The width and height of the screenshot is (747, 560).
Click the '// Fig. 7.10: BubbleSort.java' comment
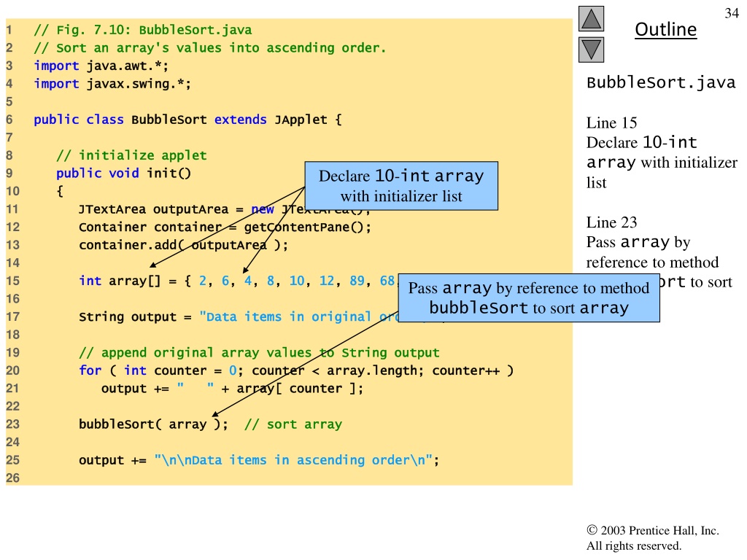(x=143, y=30)
